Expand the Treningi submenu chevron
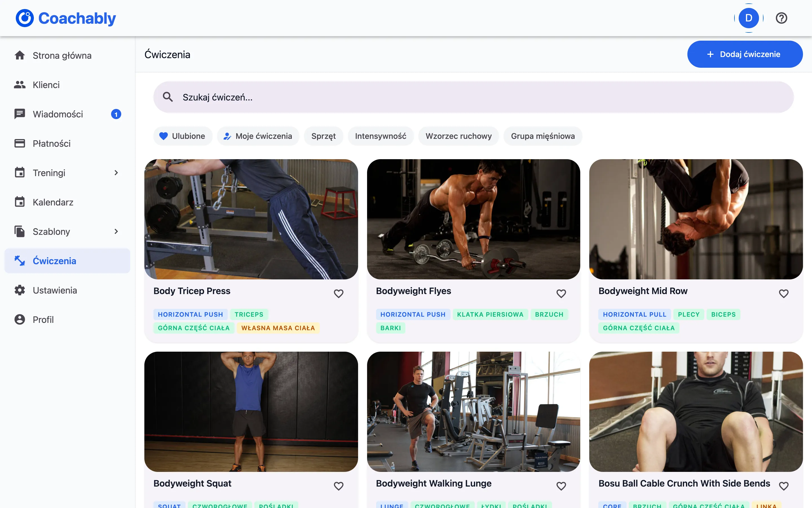The image size is (812, 508). click(x=116, y=173)
